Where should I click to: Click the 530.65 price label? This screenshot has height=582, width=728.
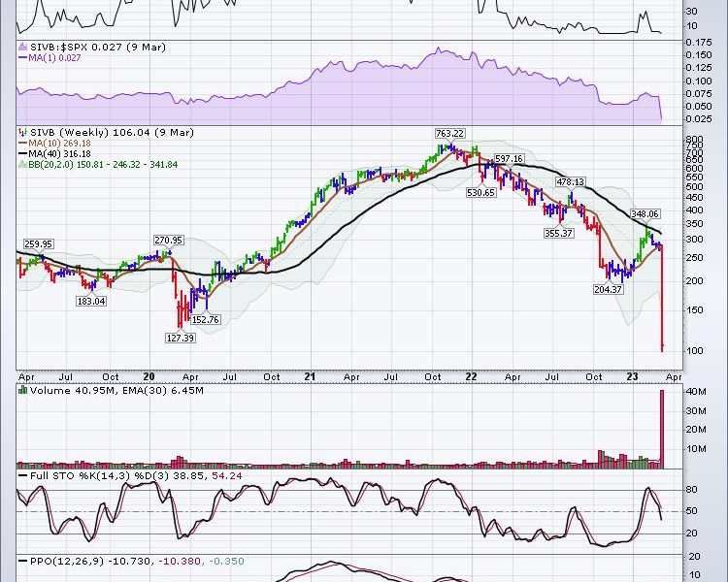(x=480, y=192)
